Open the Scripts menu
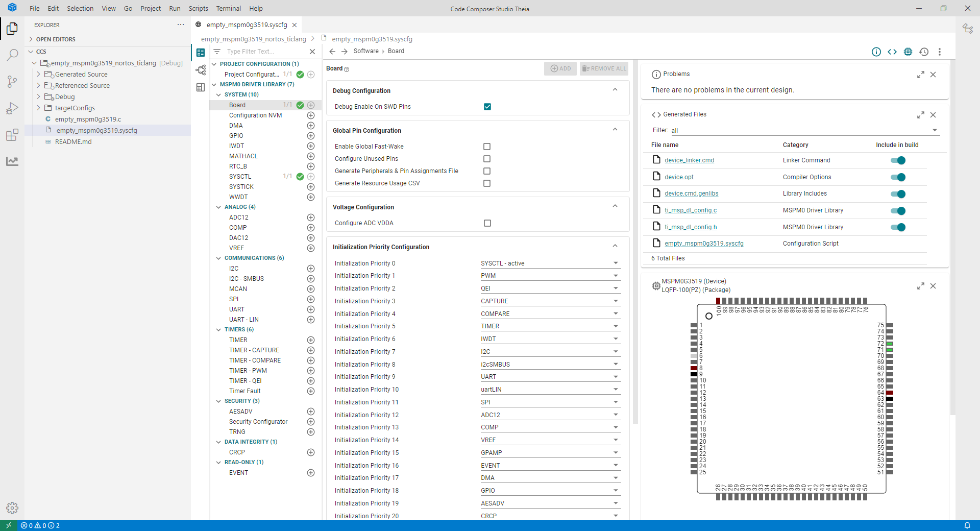 click(x=198, y=9)
